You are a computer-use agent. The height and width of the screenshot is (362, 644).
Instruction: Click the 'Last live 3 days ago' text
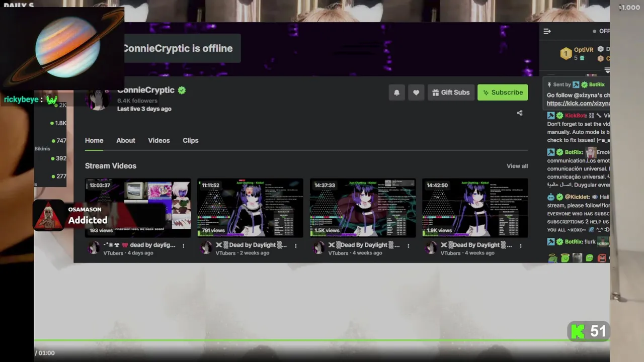point(144,109)
